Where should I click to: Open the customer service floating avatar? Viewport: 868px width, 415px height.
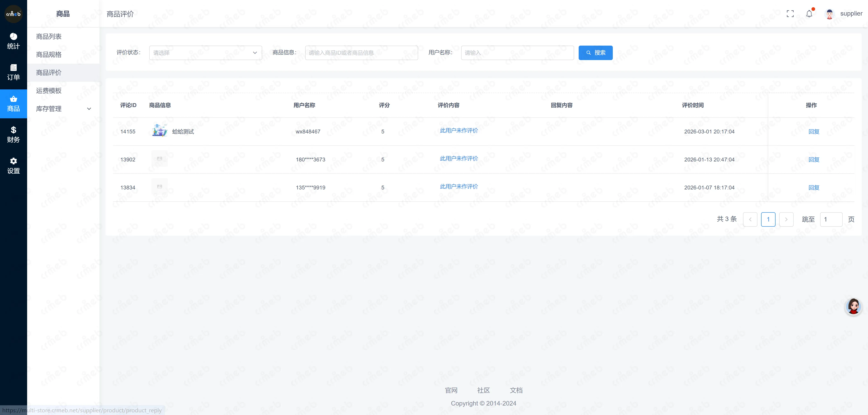tap(854, 306)
